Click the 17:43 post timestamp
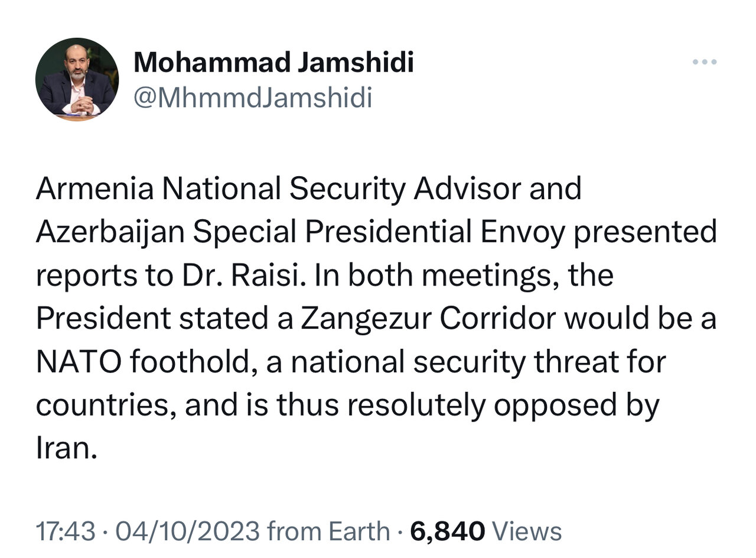This screenshot has width=756, height=558. pyautogui.click(x=65, y=531)
